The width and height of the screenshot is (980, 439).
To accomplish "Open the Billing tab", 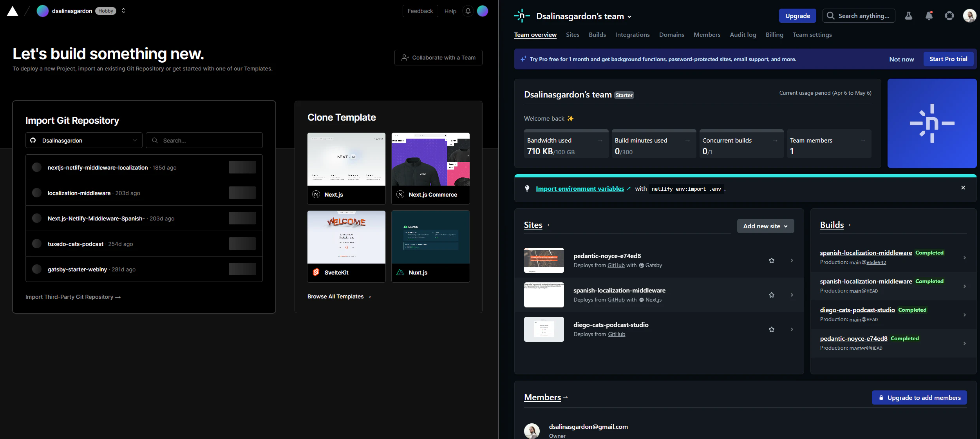I will pos(774,34).
